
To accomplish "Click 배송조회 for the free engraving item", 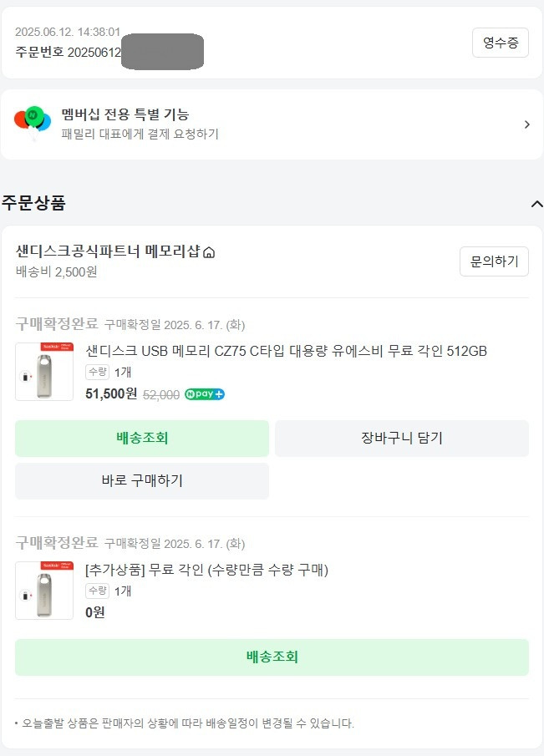I will [x=271, y=657].
